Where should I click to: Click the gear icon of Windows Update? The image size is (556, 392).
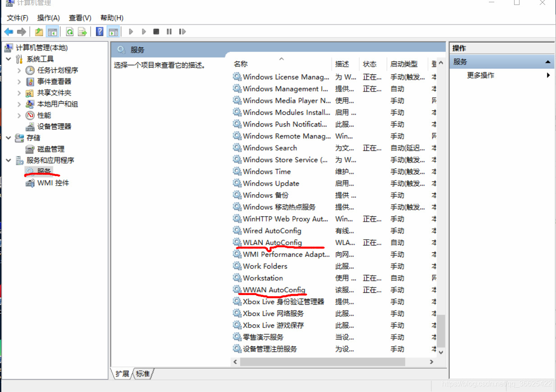237,183
